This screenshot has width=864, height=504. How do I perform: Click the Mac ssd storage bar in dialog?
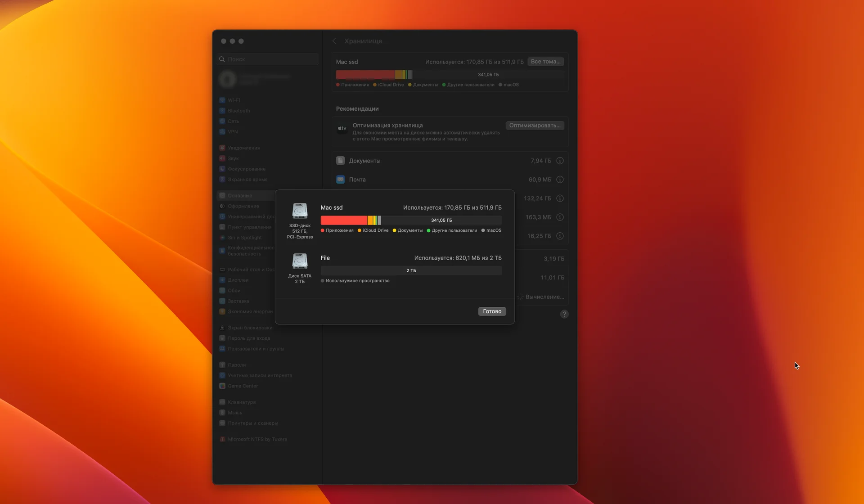pyautogui.click(x=411, y=220)
